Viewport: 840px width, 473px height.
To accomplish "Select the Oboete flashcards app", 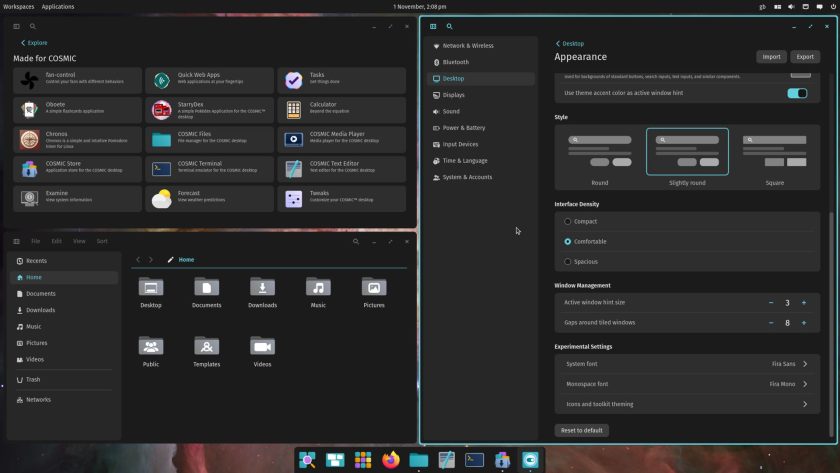I will click(x=77, y=110).
